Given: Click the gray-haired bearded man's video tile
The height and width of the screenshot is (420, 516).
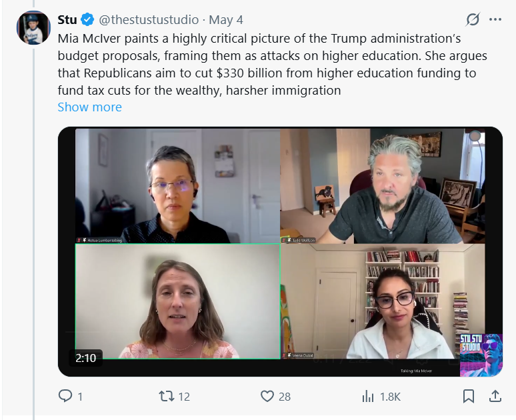Looking at the screenshot, I should pos(383,186).
